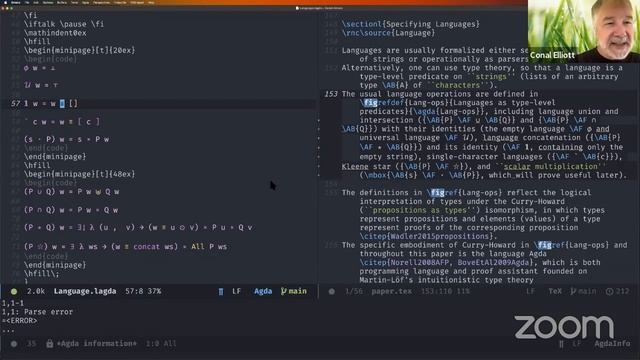The height and width of the screenshot is (360, 640).
Task: Click the git branch icon beside yellow main
Action: (284, 291)
